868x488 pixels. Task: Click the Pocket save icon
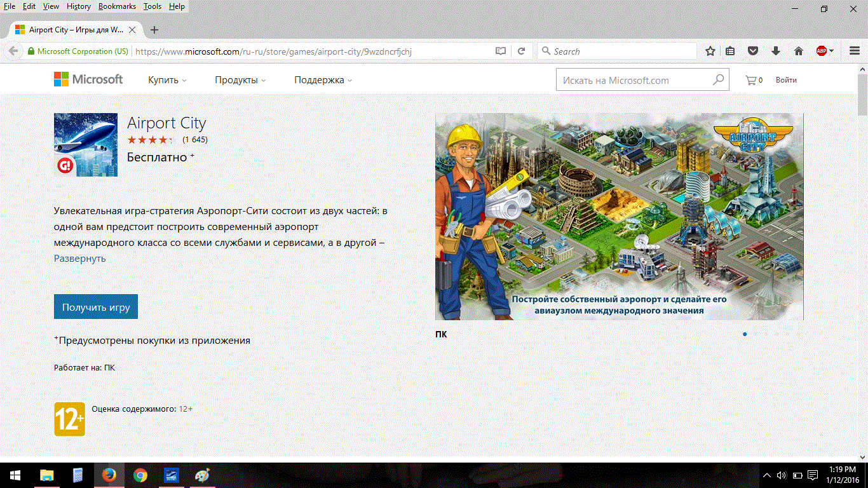click(752, 51)
